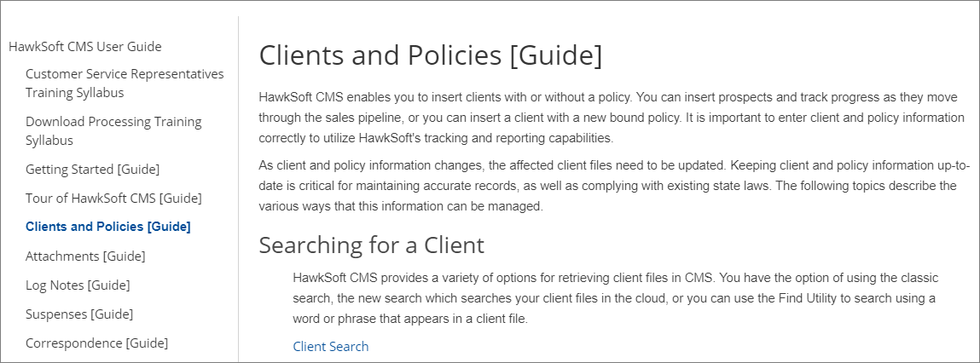980x363 pixels.
Task: Open Download Processing Training Syllabus
Action: point(113,130)
